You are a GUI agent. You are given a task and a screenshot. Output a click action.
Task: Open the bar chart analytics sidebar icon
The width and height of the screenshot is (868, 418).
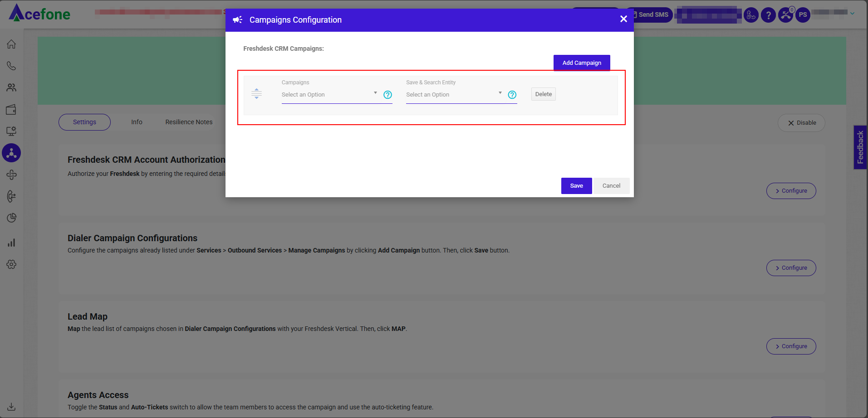click(11, 243)
